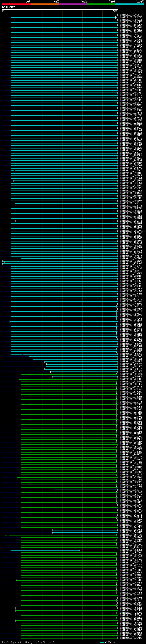
Task: Select the query identifier BB914597
Action: 8,8
